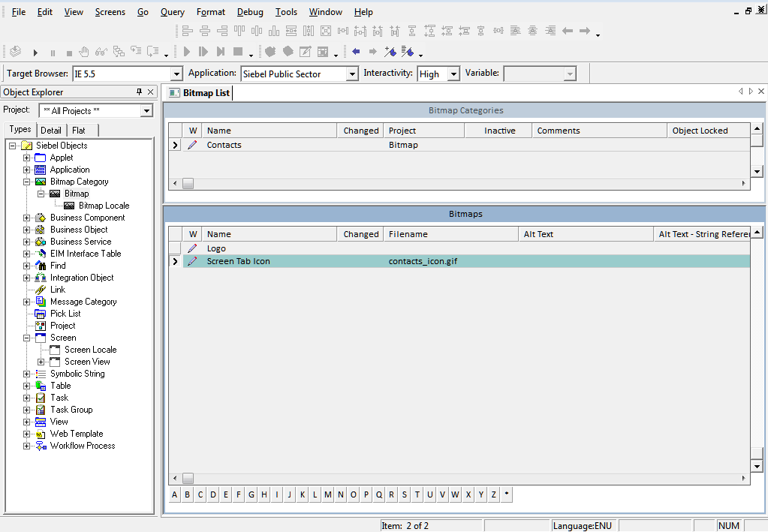Click the hand breakpoint icon
Screen dimensions: 768x532
coord(84,51)
